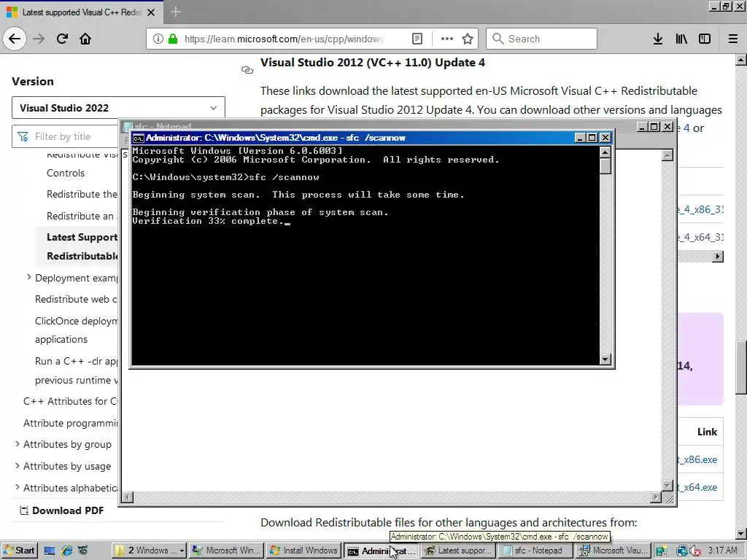Click the cmd window scroll down arrow
Screen dimensions: 747x560
coord(605,359)
